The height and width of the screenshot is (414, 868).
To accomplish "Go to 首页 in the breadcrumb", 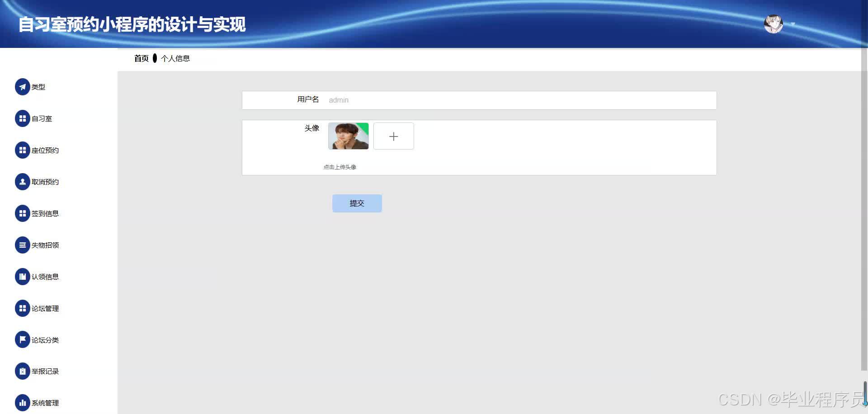I will point(141,58).
